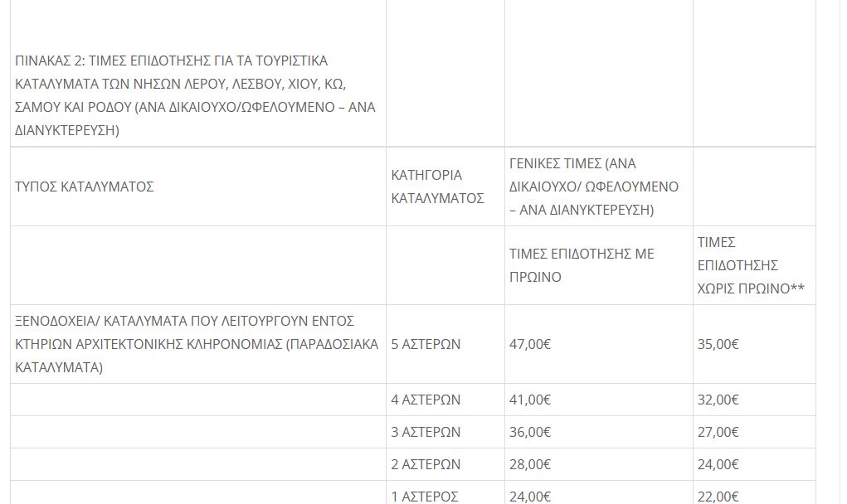Select the 5 ΑΣΤΕΡΩΝ category cell
The image size is (847, 504).
coord(425,344)
